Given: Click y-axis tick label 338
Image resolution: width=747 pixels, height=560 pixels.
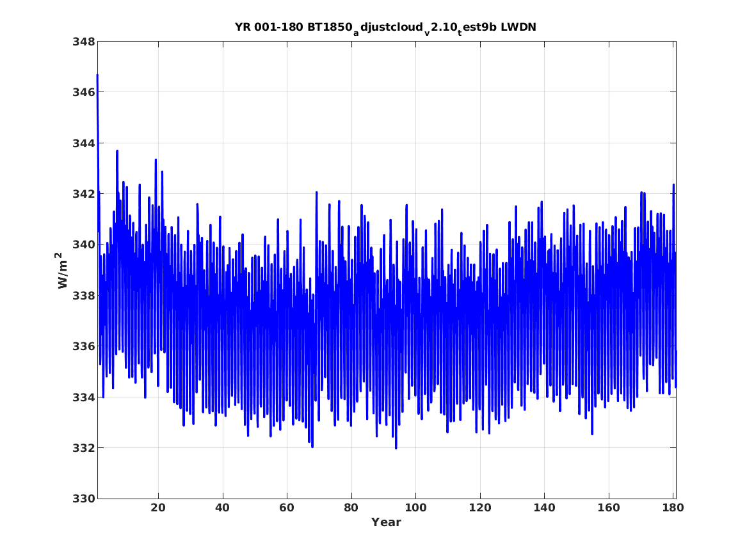Looking at the screenshot, I should click(x=83, y=296).
